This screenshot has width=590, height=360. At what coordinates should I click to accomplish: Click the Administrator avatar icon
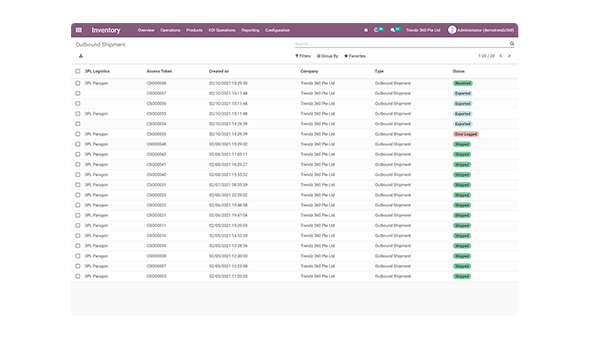click(x=452, y=30)
